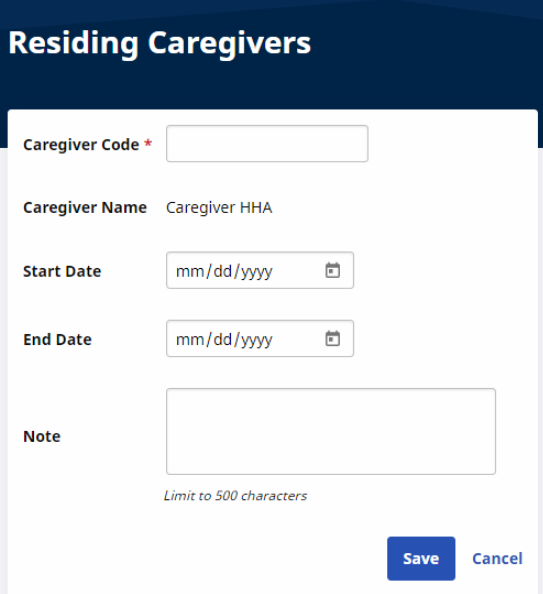
Task: Click the Caregiver Code label
Action: (81, 145)
